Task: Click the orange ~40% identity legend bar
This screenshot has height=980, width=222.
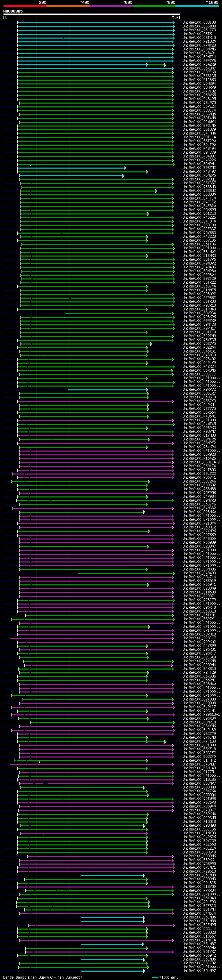Action: click(x=68, y=6)
